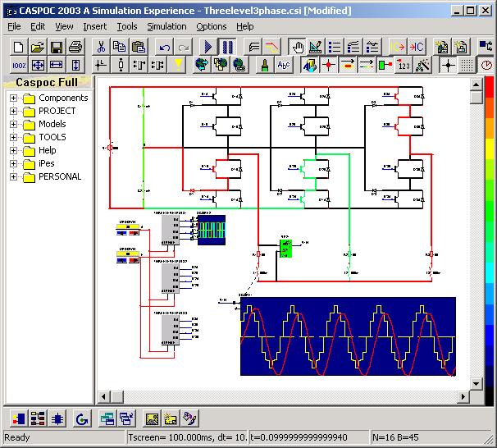The height and width of the screenshot is (448, 497).
Task: Click the fit width horizontal arrows icon
Action: tap(57, 66)
